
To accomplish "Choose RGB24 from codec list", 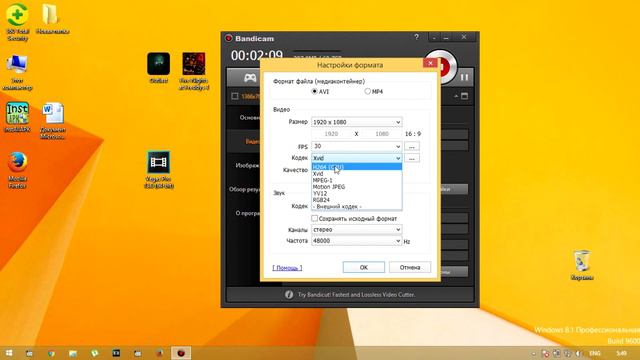I will coord(357,200).
